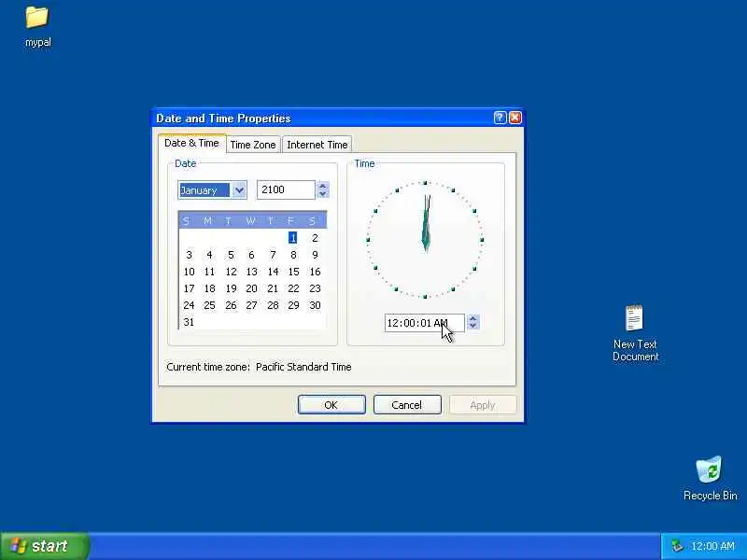
Task: Click the year field showing 2100
Action: [x=286, y=189]
